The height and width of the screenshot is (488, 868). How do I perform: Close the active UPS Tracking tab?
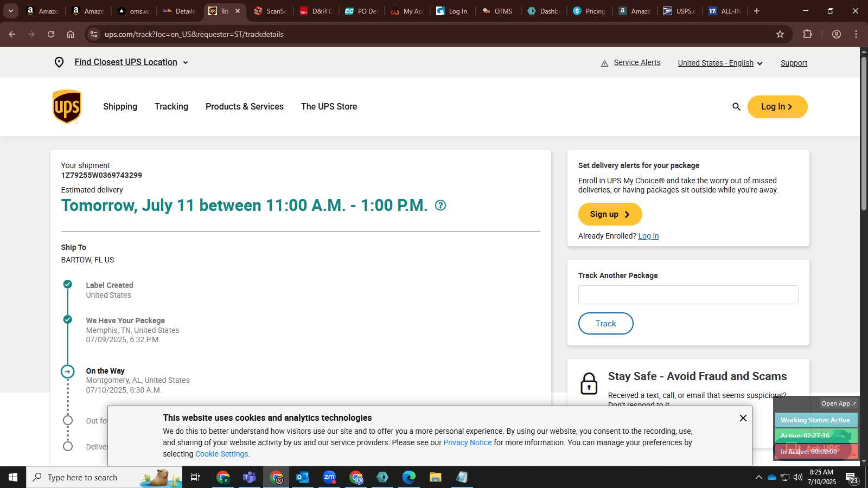click(238, 11)
